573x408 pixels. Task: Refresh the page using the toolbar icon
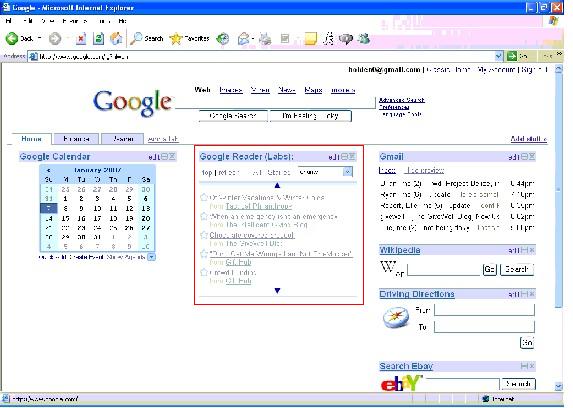[98, 38]
